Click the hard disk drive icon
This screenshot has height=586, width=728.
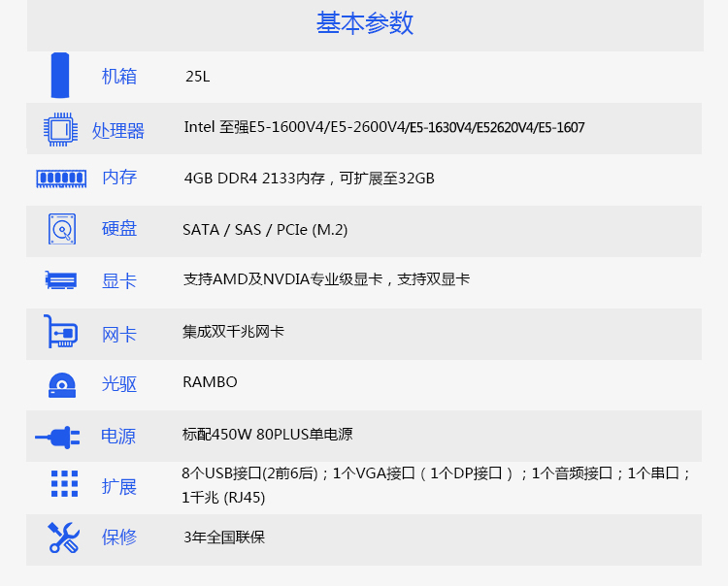point(61,229)
